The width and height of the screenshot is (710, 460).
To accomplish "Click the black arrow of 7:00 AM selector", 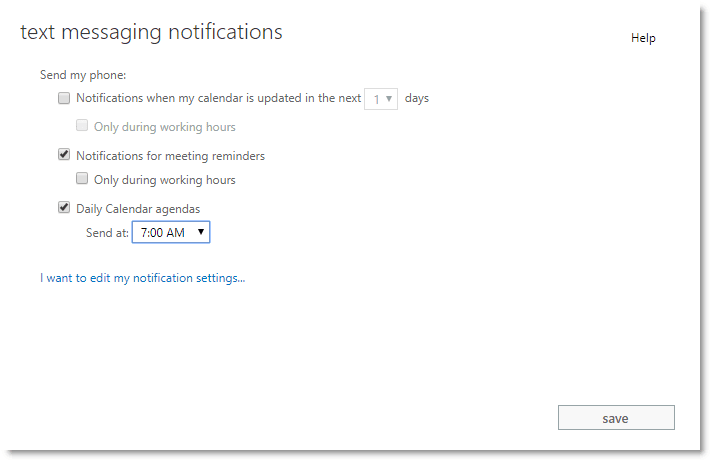I will tap(201, 232).
